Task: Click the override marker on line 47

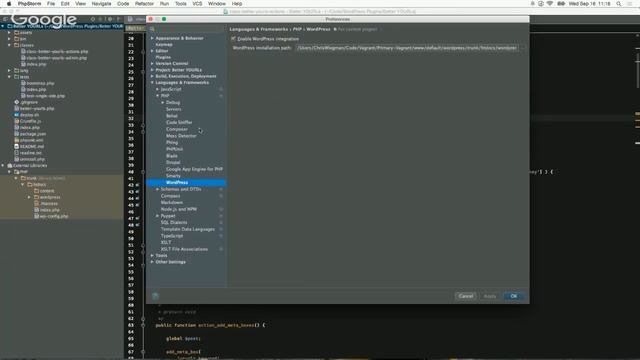Action: tap(138, 218)
